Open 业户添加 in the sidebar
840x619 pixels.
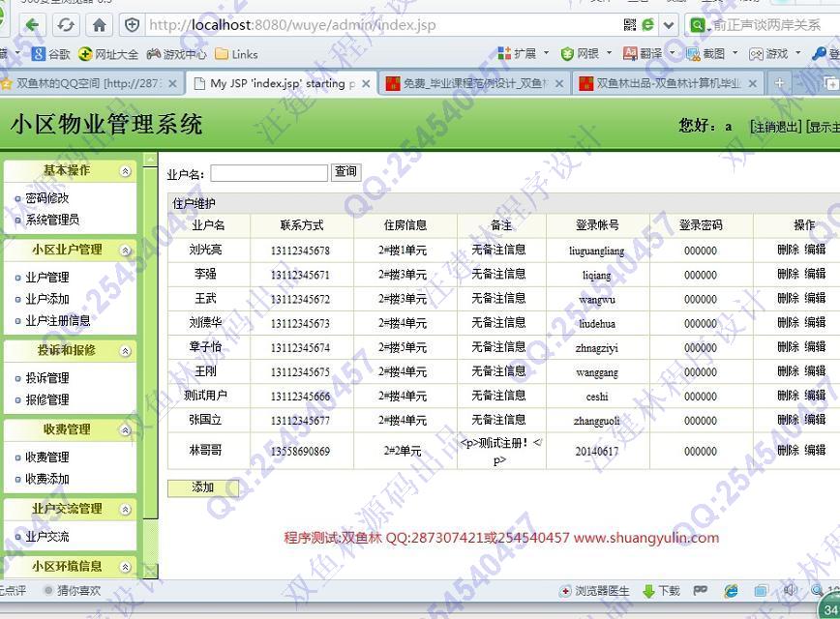point(47,299)
